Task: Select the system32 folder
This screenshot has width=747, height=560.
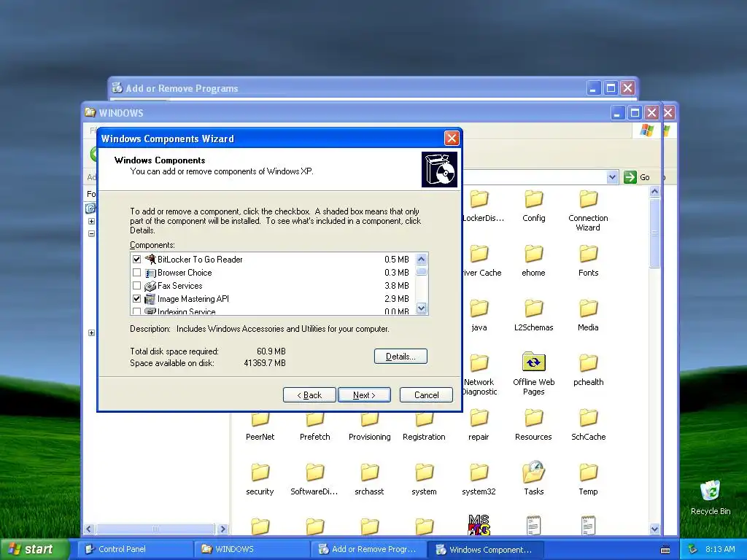Action: (479, 473)
